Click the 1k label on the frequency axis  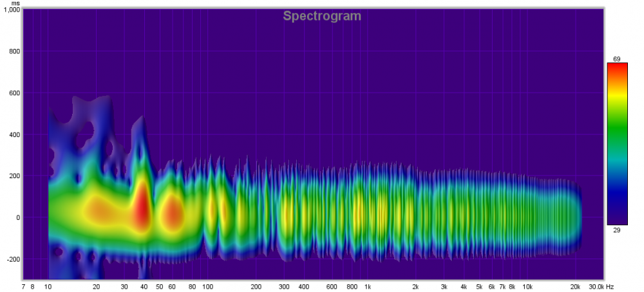(x=368, y=287)
